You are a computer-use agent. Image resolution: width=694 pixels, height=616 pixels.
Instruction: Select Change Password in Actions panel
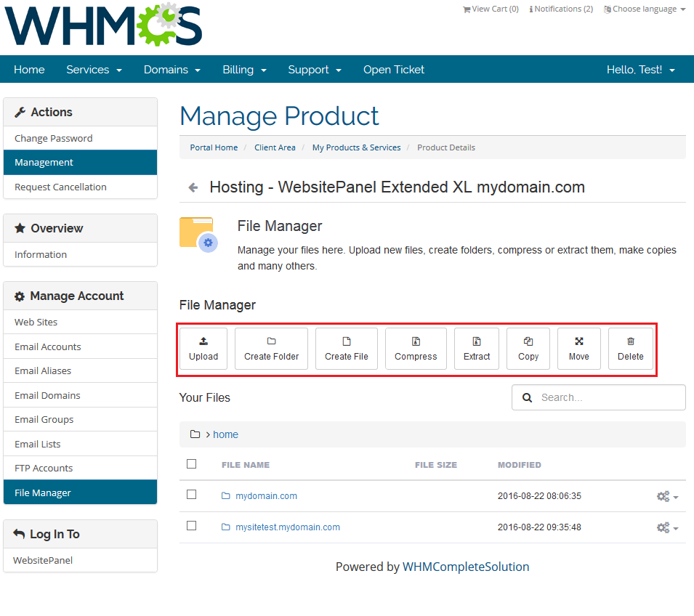coord(80,138)
